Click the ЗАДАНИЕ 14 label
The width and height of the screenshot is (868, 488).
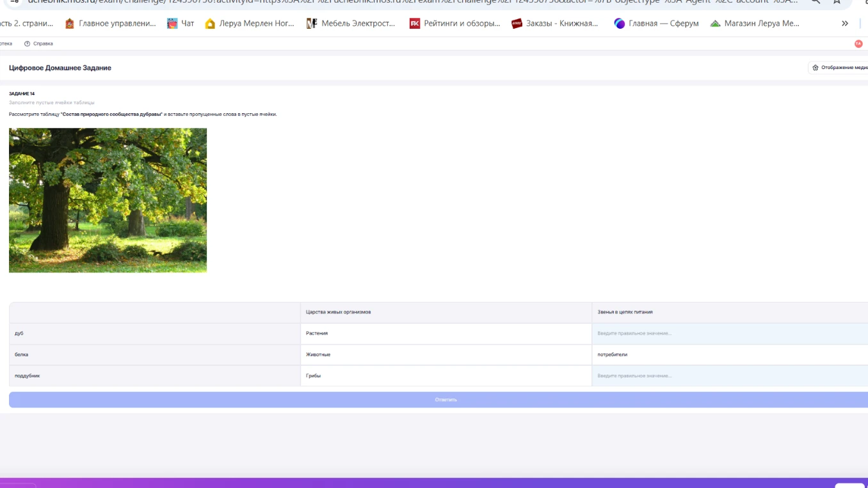[x=22, y=93]
